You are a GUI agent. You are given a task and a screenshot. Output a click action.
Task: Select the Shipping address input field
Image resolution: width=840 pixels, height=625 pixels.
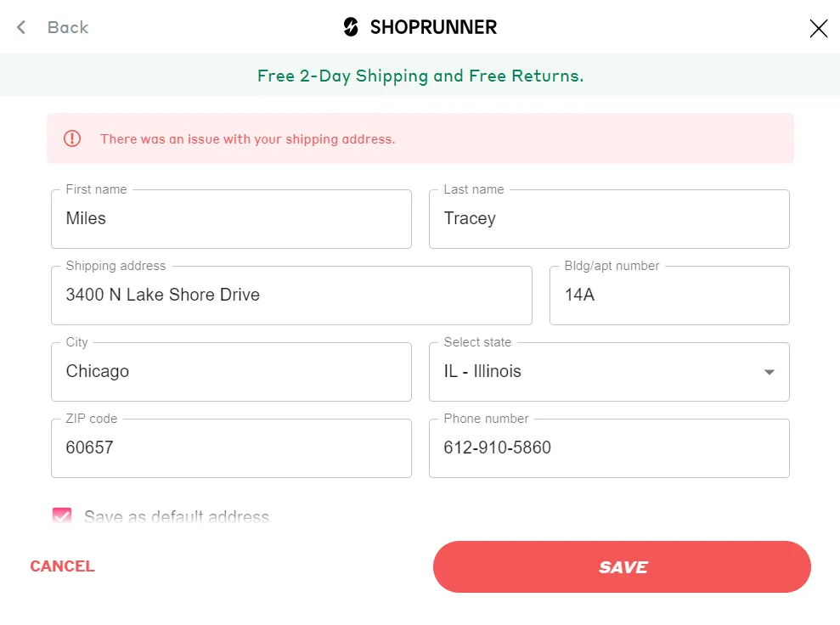tap(291, 296)
